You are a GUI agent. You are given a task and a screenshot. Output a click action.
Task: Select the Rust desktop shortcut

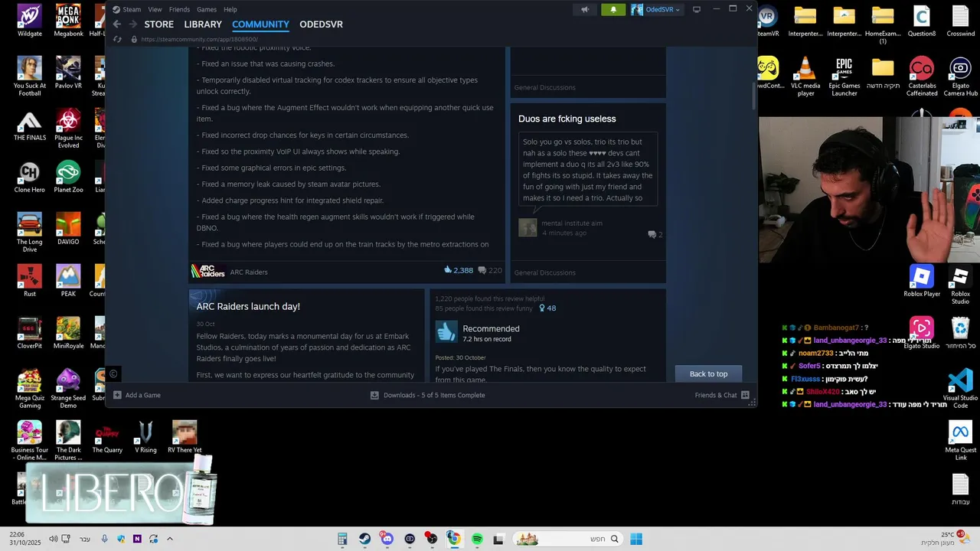30,281
